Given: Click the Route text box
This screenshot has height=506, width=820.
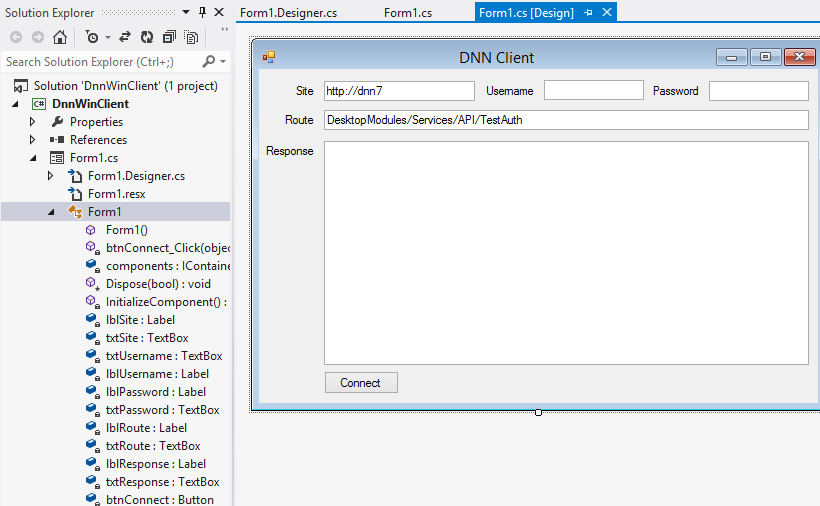Looking at the screenshot, I should (566, 120).
